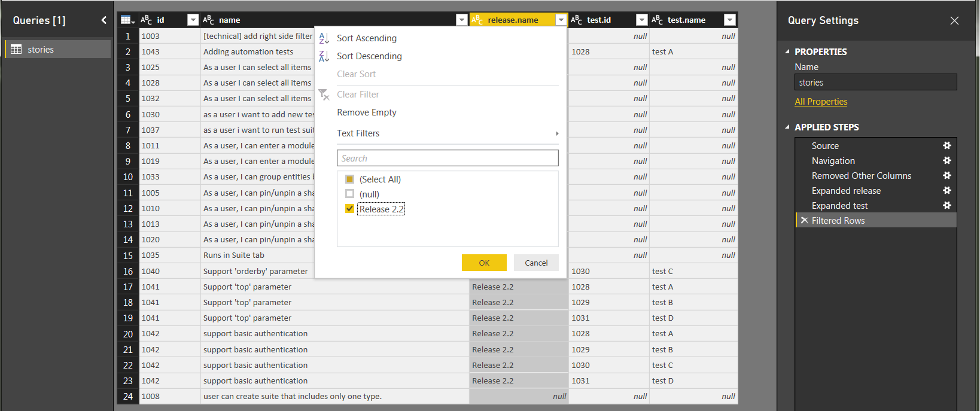This screenshot has height=411, width=980.
Task: Expand the Text Filters submenu arrow
Action: (x=557, y=133)
